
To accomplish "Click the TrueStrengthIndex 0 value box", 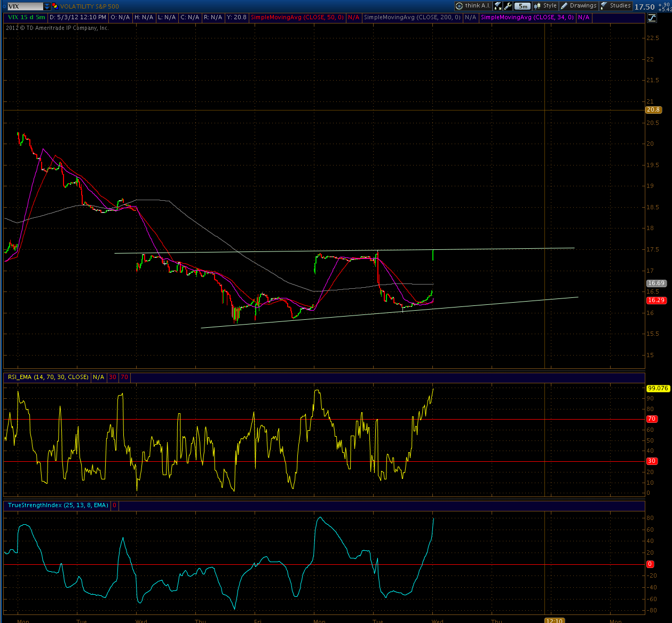I will [114, 505].
